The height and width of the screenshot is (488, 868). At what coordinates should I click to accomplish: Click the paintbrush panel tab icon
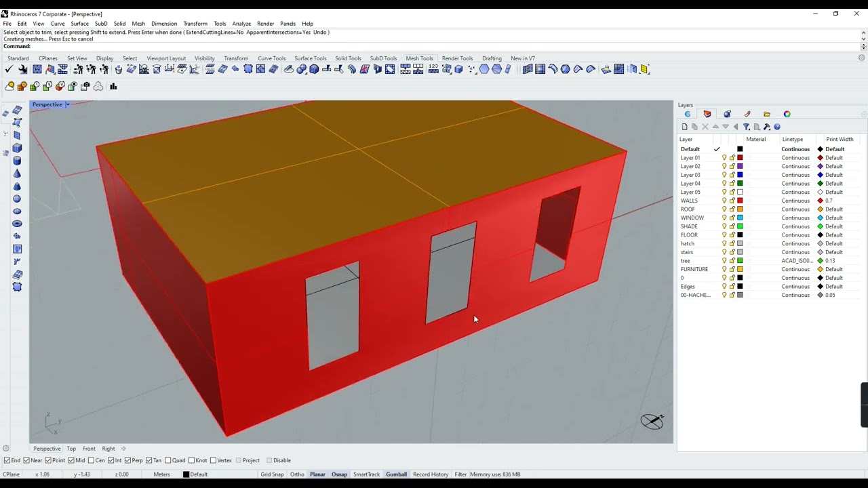point(747,114)
